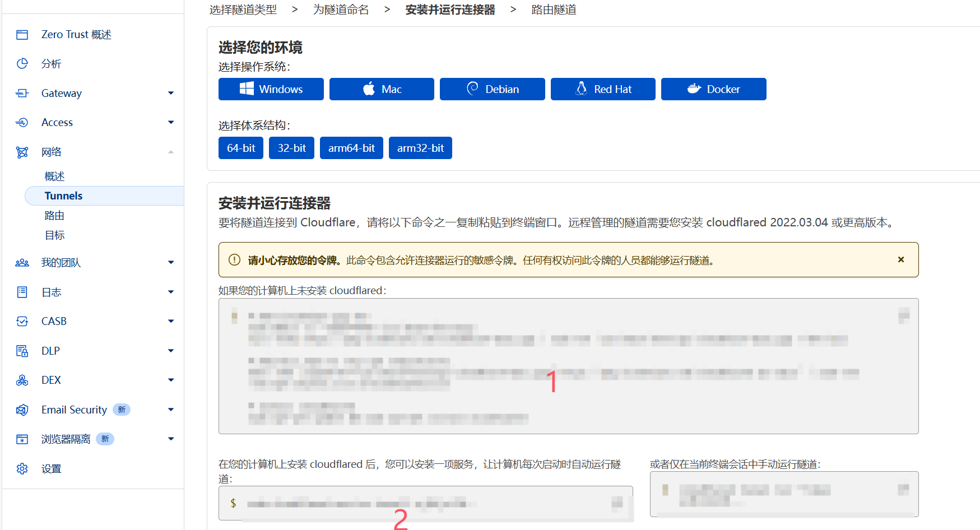Viewport: 980px width, 530px height.
Task: Click the Access sidebar icon
Action: (22, 122)
